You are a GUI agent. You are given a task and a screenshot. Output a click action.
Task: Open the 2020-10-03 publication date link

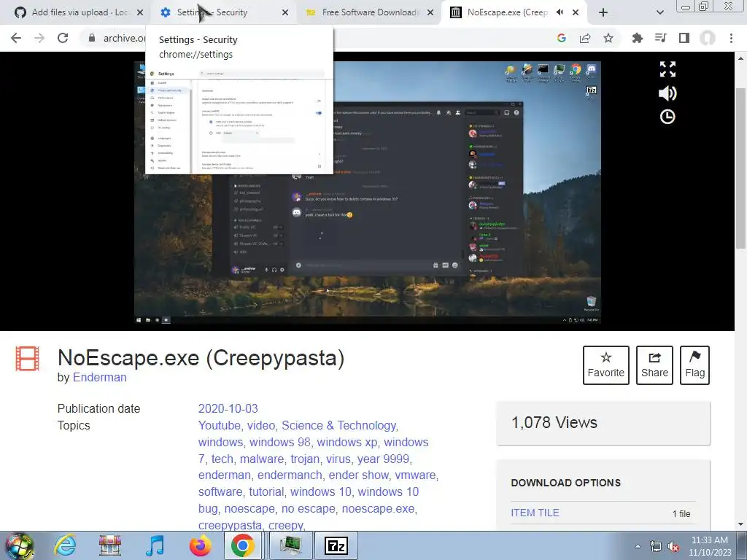(x=228, y=408)
